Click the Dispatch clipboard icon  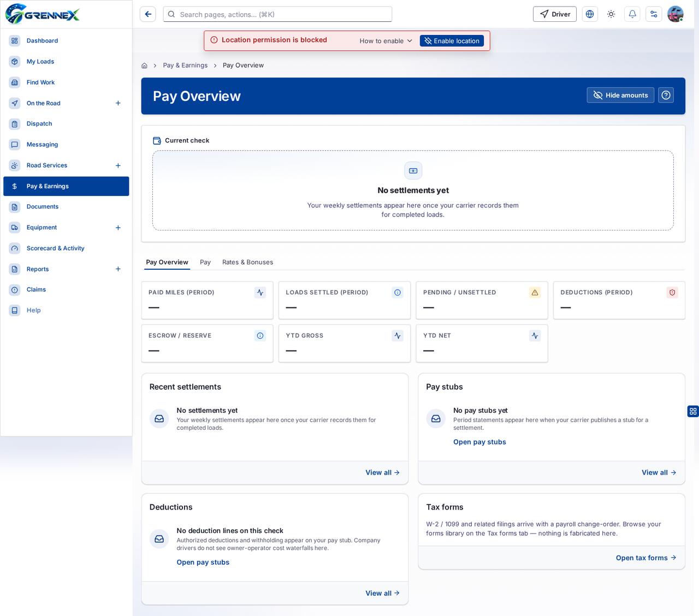[x=15, y=123]
